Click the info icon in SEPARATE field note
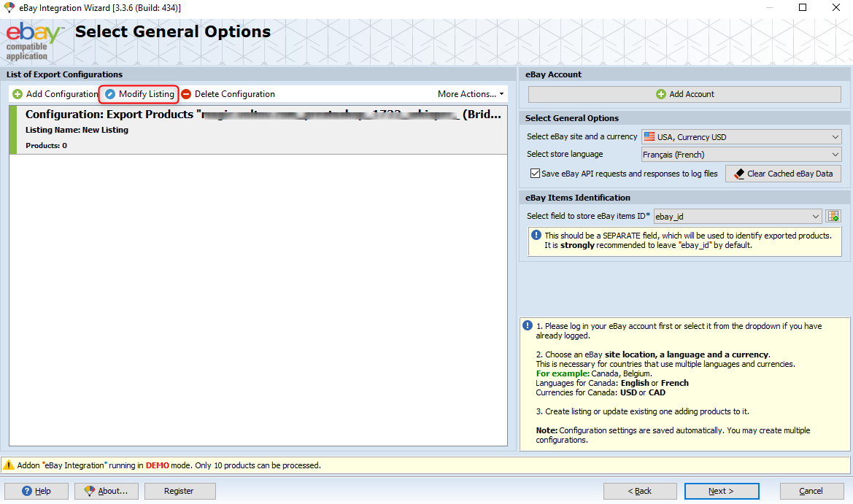This screenshot has height=504, width=853. pyautogui.click(x=536, y=235)
